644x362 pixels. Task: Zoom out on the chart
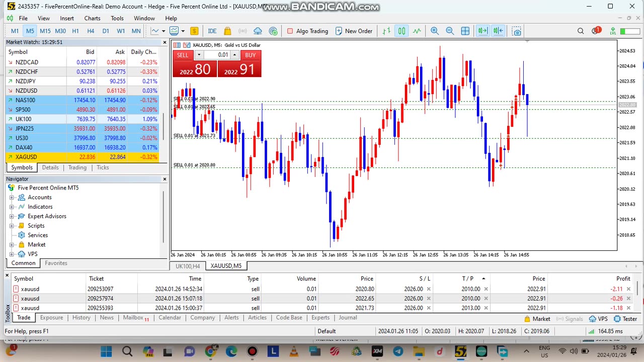[x=450, y=31]
